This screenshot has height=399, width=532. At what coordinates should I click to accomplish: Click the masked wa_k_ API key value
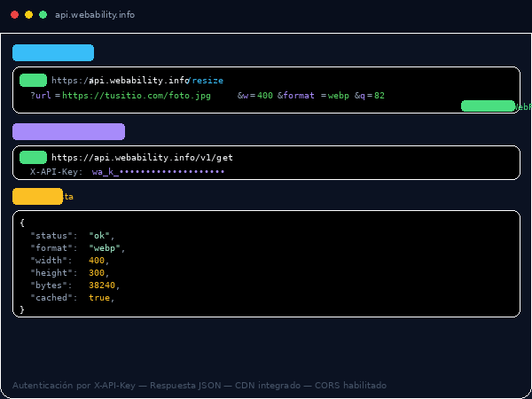point(158,172)
